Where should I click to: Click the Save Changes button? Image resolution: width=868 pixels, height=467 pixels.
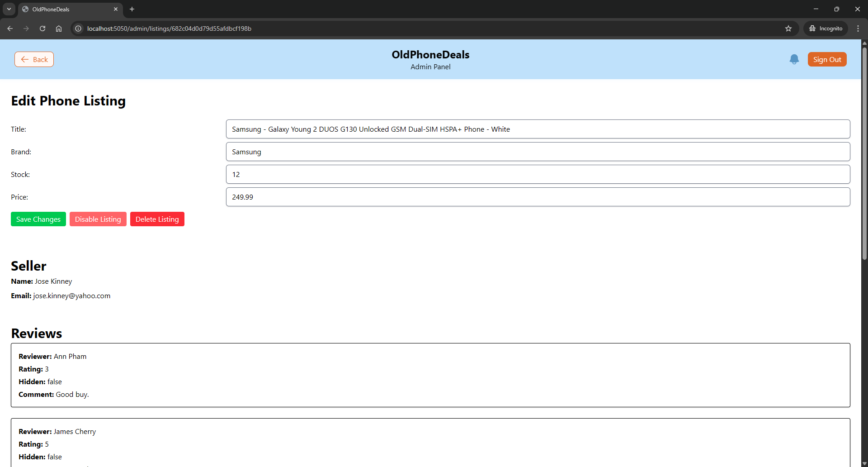pyautogui.click(x=38, y=219)
